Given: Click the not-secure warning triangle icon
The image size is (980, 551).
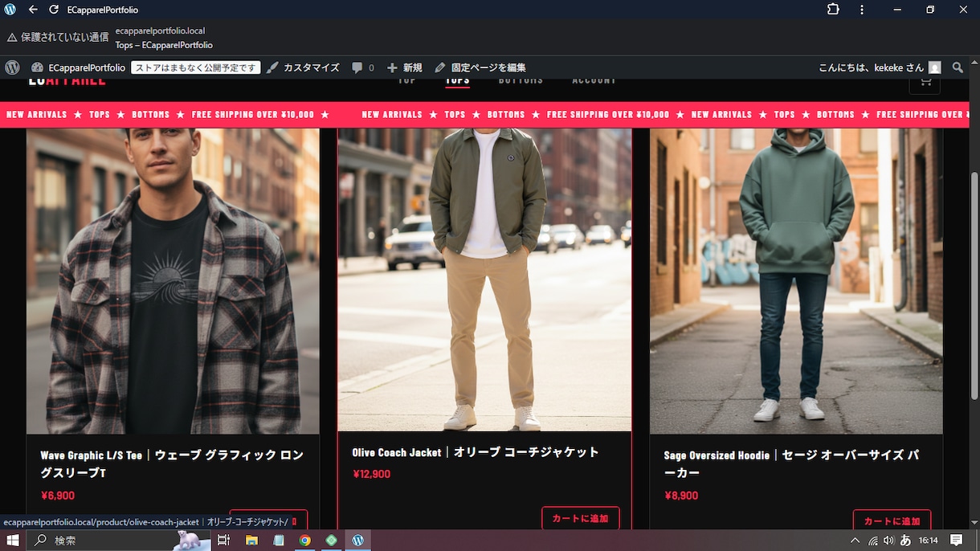Looking at the screenshot, I should coord(12,37).
